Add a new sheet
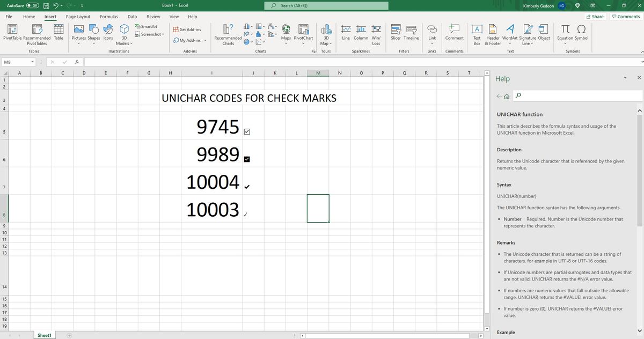 [x=69, y=335]
